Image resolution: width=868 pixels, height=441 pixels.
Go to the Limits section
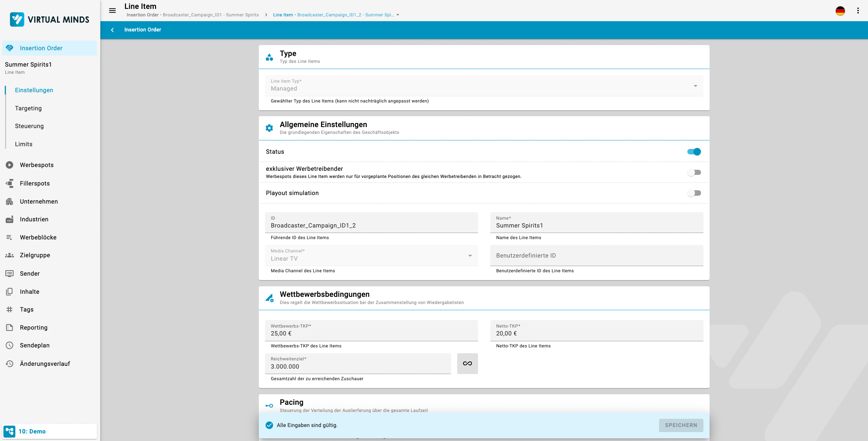pos(24,144)
